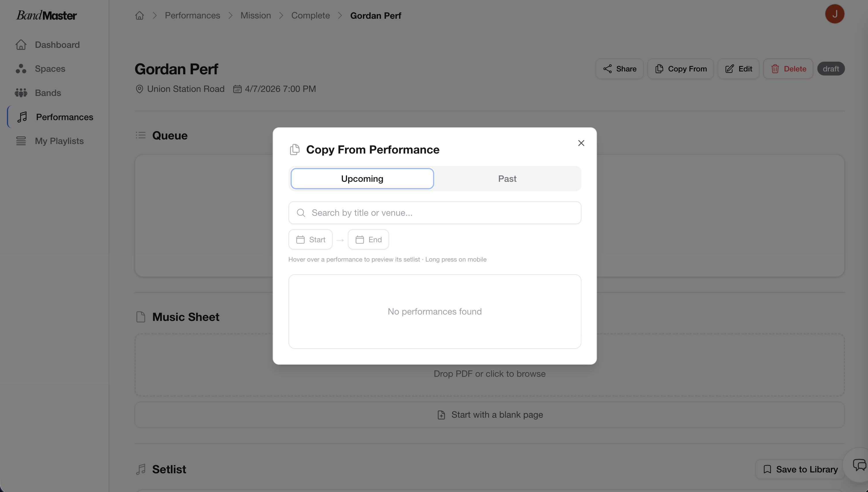This screenshot has height=492, width=868.
Task: Click the My Playlists icon in the sidebar
Action: click(21, 141)
